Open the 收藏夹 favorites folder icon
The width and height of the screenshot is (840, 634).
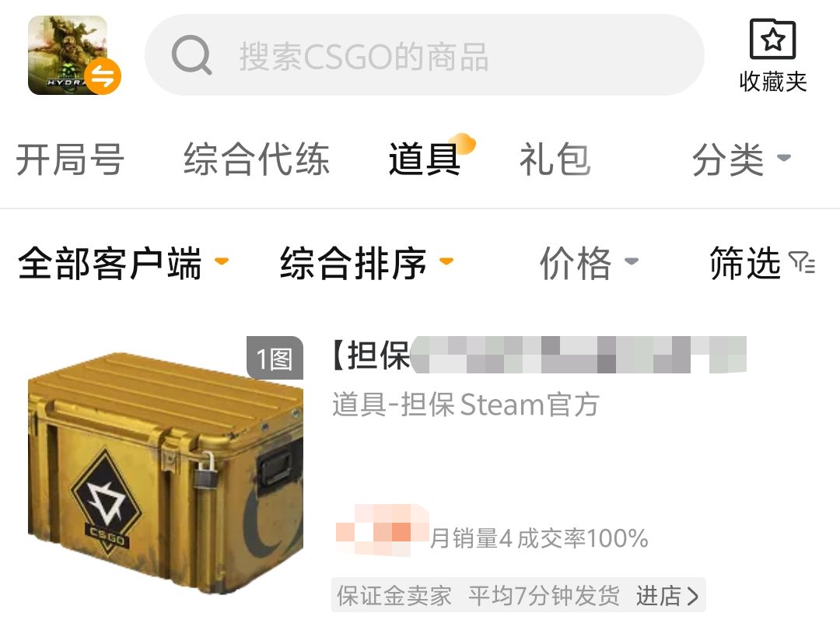772,39
